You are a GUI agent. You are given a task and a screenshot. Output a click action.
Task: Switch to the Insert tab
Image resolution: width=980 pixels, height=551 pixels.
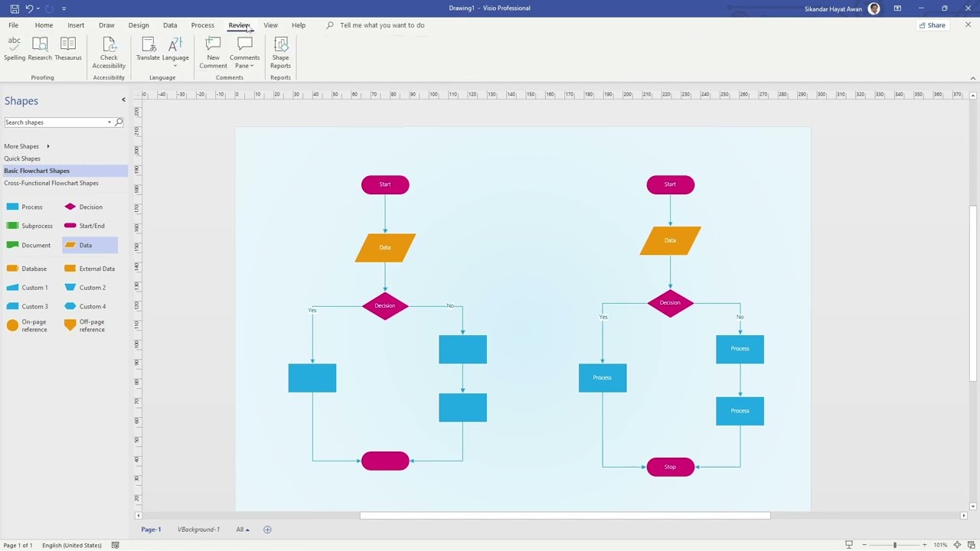click(76, 25)
